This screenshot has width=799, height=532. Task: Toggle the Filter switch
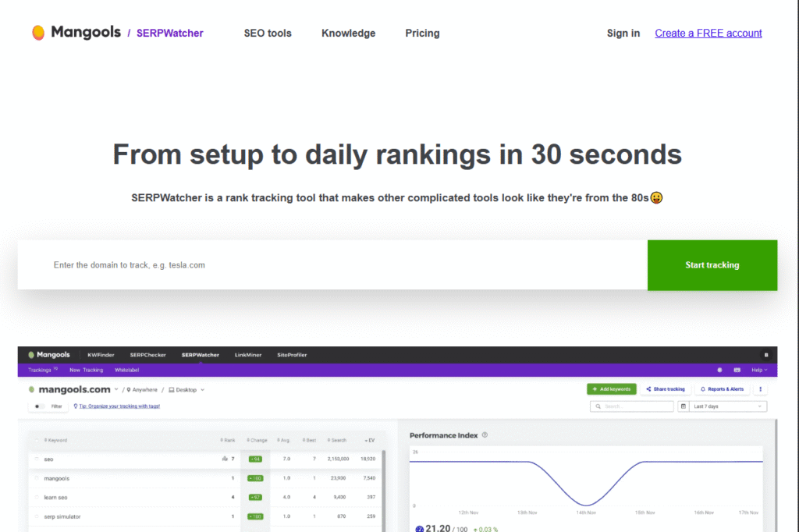coord(39,406)
